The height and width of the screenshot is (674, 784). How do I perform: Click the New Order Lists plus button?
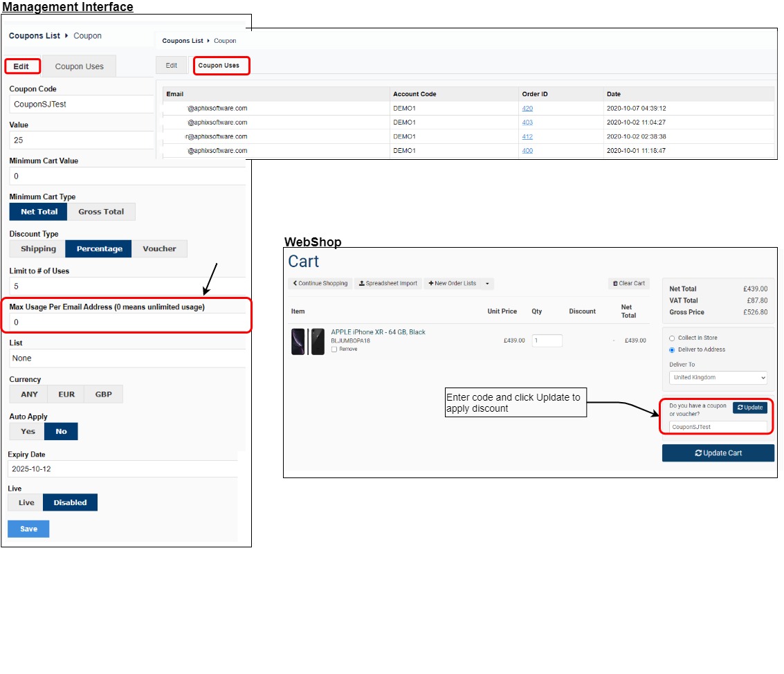pos(452,283)
